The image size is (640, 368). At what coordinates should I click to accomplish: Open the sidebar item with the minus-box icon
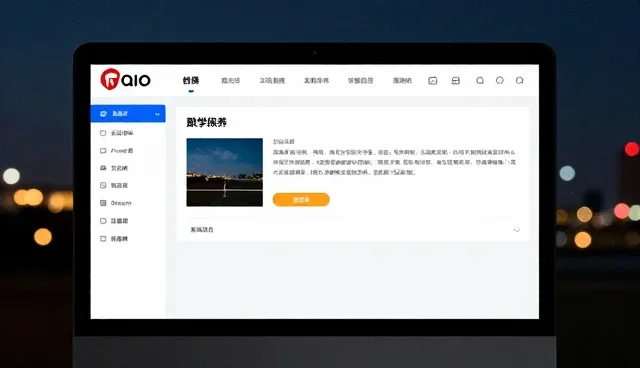(x=114, y=185)
